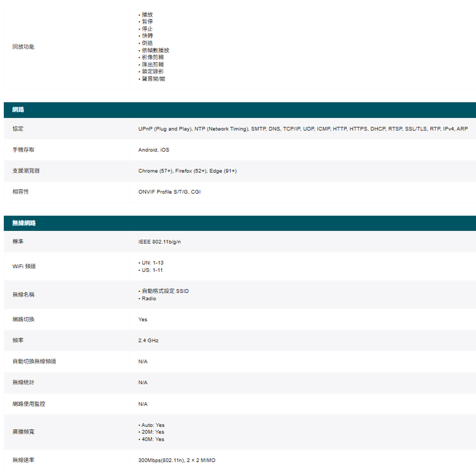
Task: Click the 2.4 GHz frequency value
Action: 149,341
